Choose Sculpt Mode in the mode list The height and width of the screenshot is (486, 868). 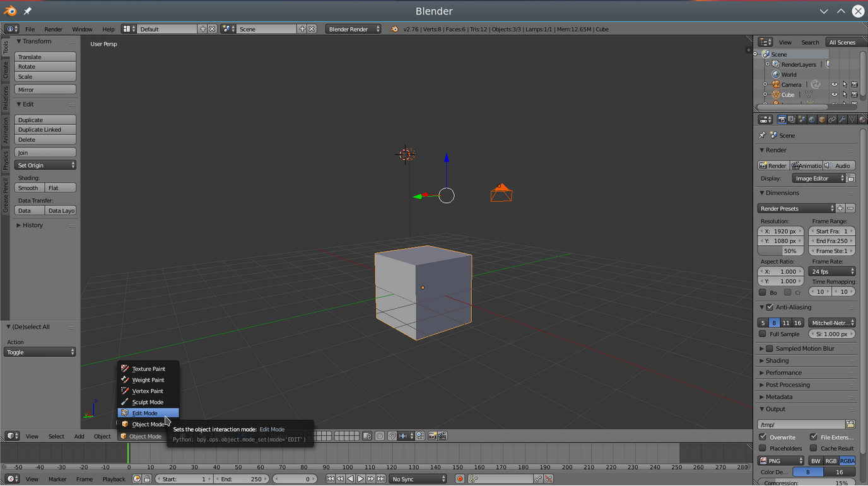148,402
